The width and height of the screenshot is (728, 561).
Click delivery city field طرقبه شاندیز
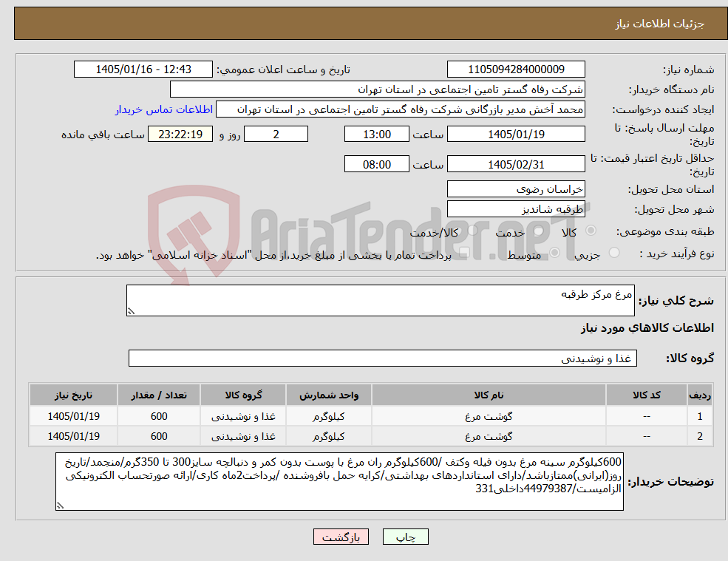[x=516, y=209]
